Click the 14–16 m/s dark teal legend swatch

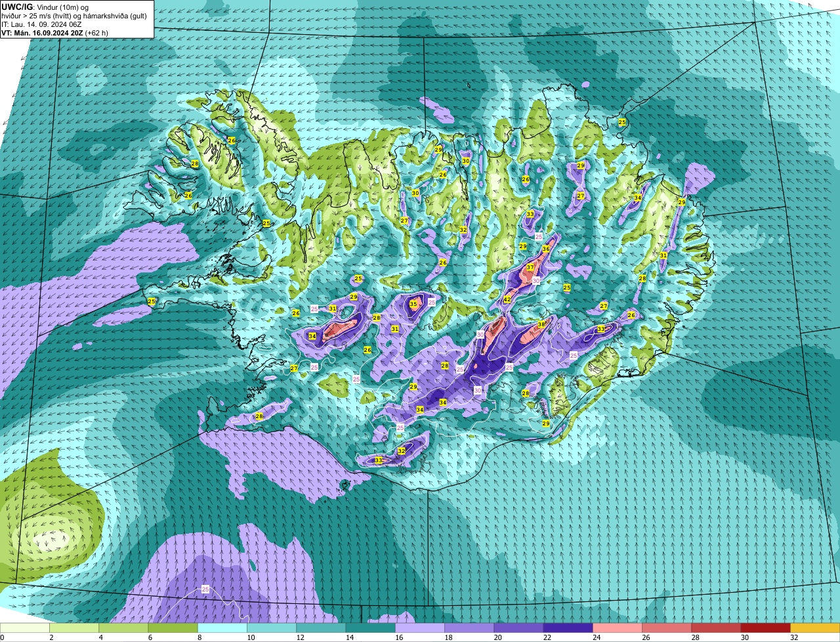(x=371, y=628)
